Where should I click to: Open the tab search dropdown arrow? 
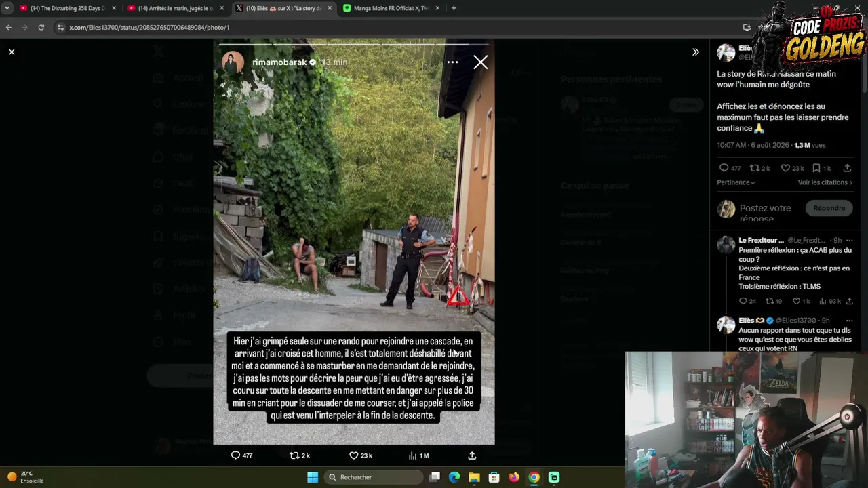click(7, 8)
